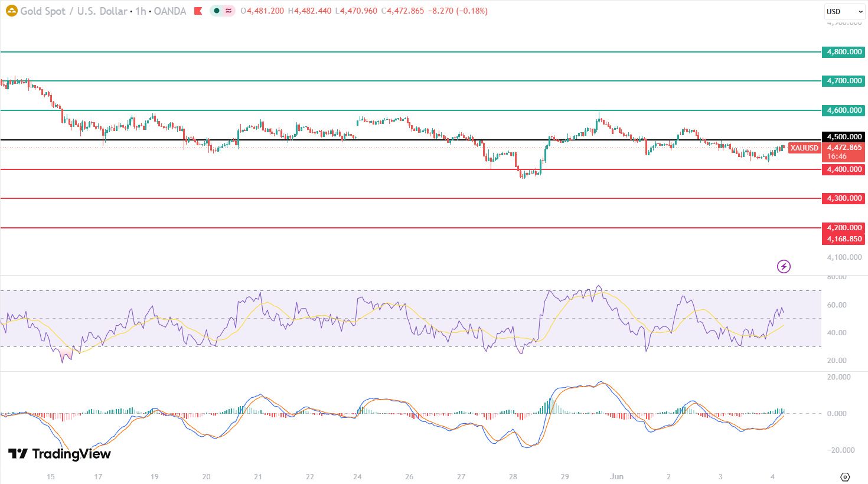Click the date label 28 on time axis
The image size is (868, 484).
[513, 477]
